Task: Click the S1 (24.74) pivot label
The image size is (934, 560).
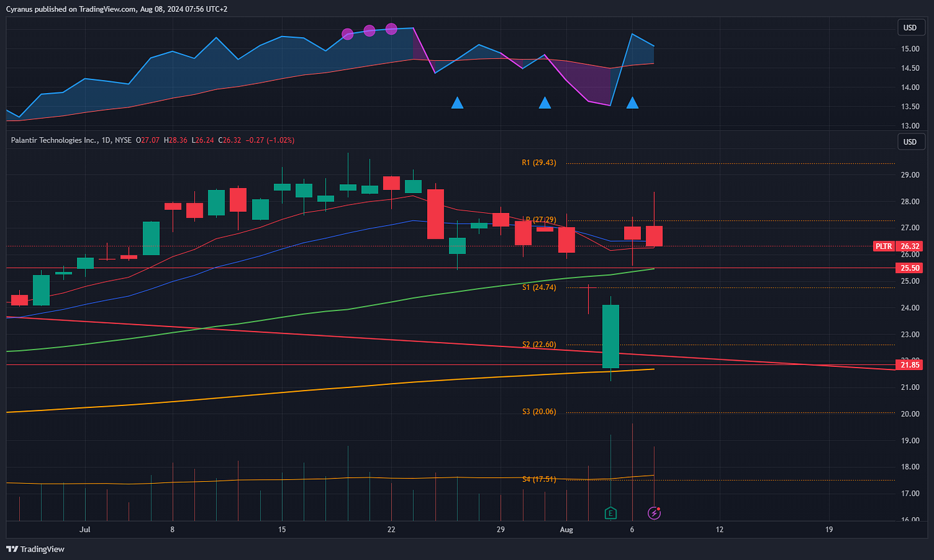Action: coord(539,287)
